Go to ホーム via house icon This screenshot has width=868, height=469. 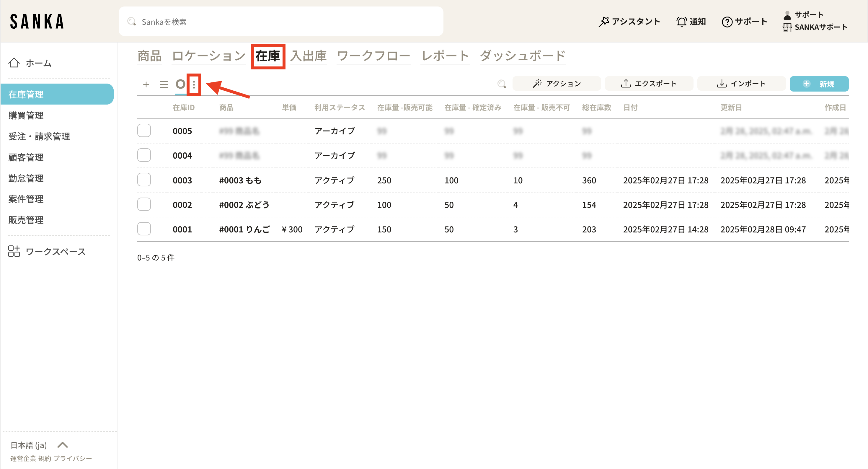tap(14, 63)
